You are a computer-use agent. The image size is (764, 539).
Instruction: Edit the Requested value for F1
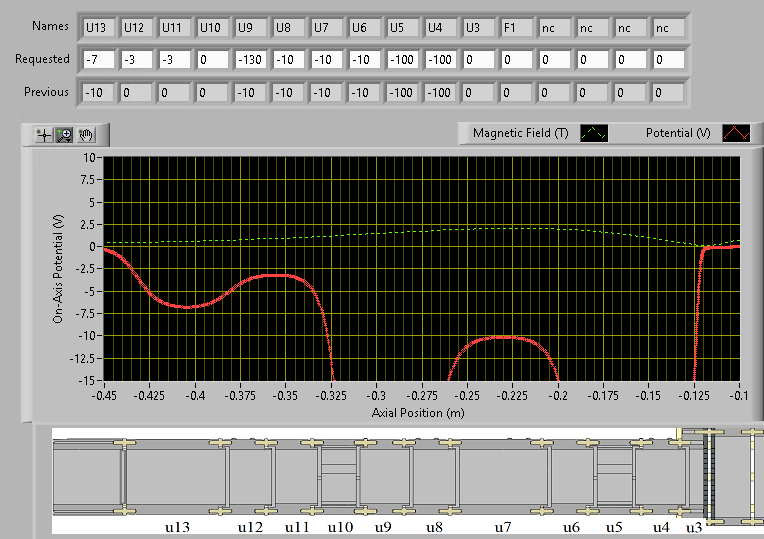pyautogui.click(x=517, y=59)
